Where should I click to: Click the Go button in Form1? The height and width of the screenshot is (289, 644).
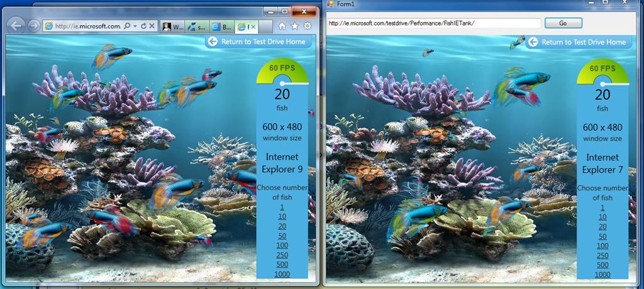[563, 23]
